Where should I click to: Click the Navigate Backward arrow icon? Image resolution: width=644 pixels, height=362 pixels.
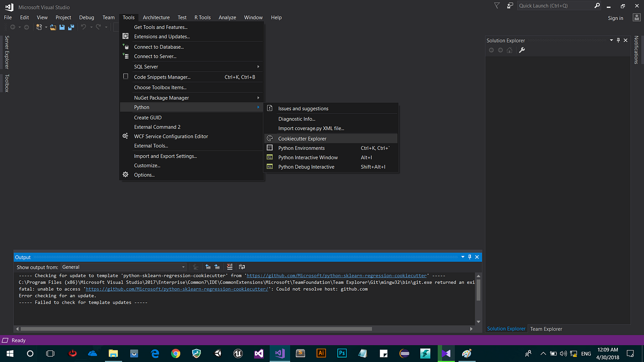click(13, 28)
